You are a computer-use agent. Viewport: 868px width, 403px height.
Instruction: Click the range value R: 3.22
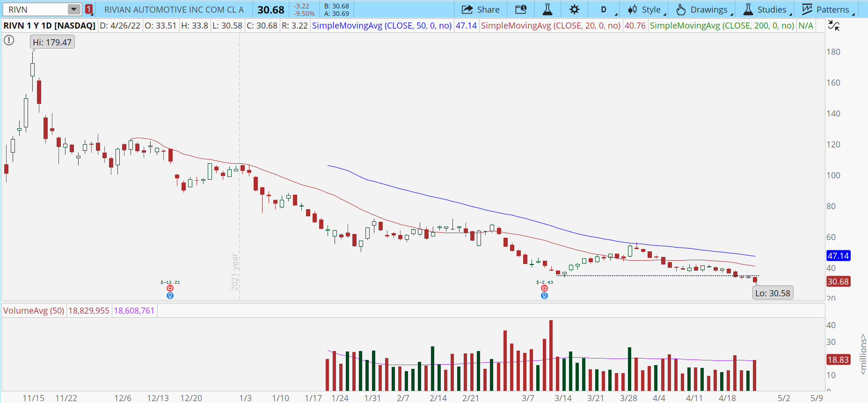[x=295, y=26]
